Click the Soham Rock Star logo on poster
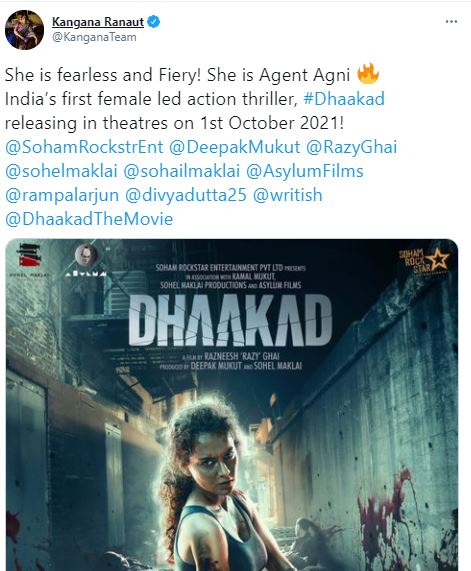 pos(424,262)
